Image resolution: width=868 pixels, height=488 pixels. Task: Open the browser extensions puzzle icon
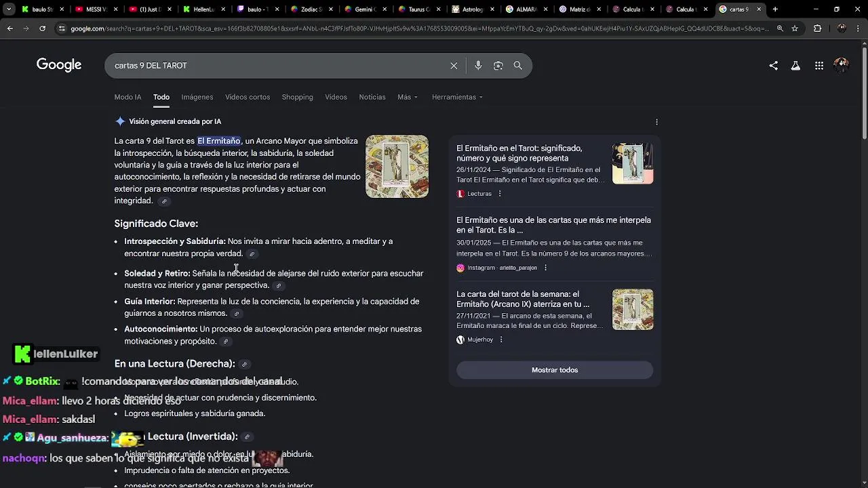pos(817,28)
